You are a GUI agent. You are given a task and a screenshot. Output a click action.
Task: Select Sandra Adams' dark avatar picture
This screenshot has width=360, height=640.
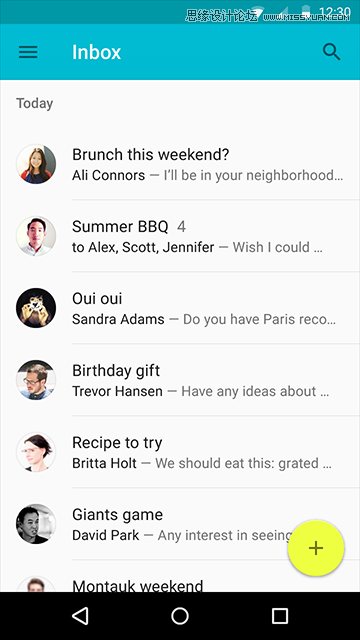tap(36, 308)
